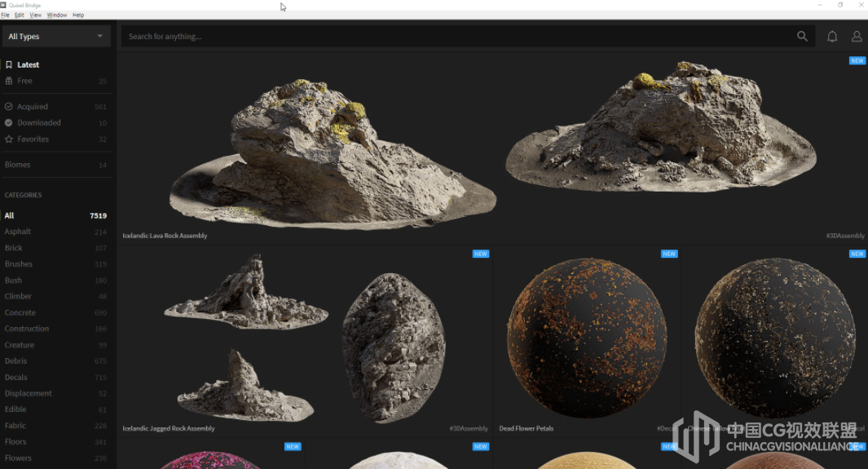Image resolution: width=868 pixels, height=469 pixels.
Task: Click the Quixel Bridge title bar icon
Action: click(x=3, y=5)
